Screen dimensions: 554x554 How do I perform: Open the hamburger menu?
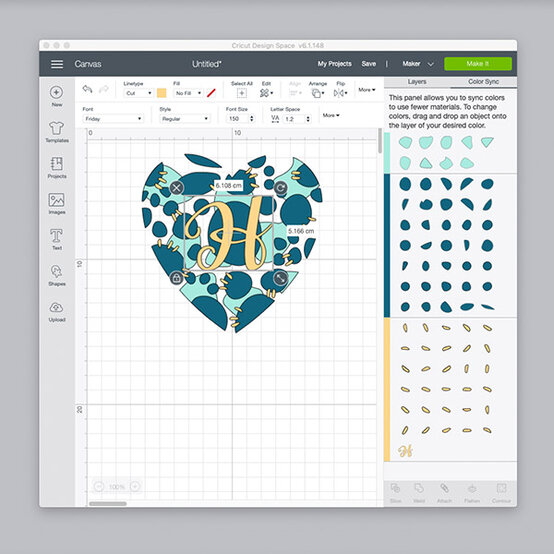(57, 64)
